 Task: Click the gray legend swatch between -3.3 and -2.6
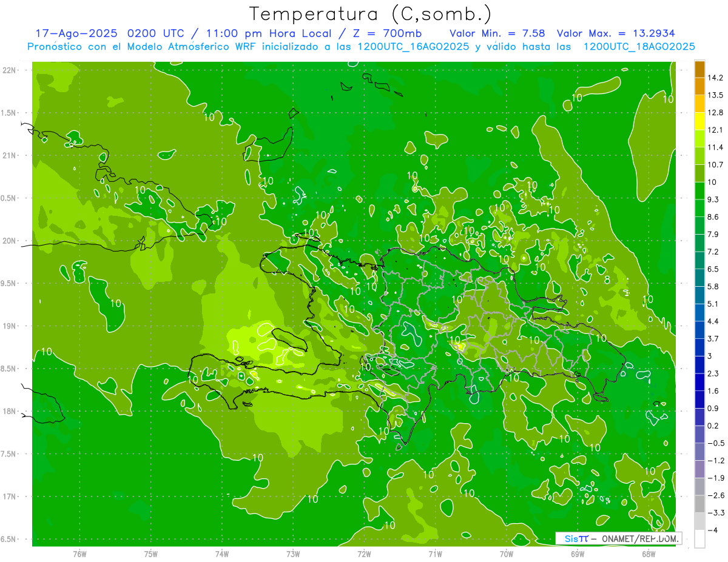699,504
